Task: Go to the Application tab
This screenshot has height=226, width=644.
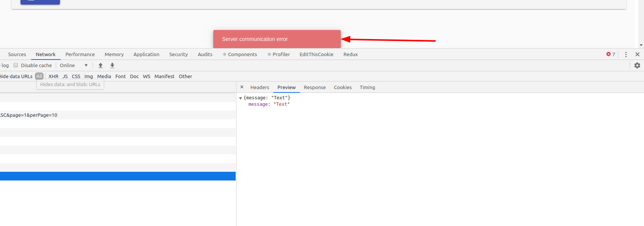Action: click(x=146, y=54)
